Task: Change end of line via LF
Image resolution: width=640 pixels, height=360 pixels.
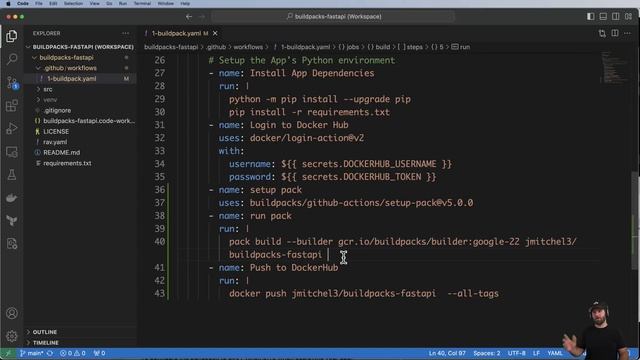Action: click(x=536, y=353)
